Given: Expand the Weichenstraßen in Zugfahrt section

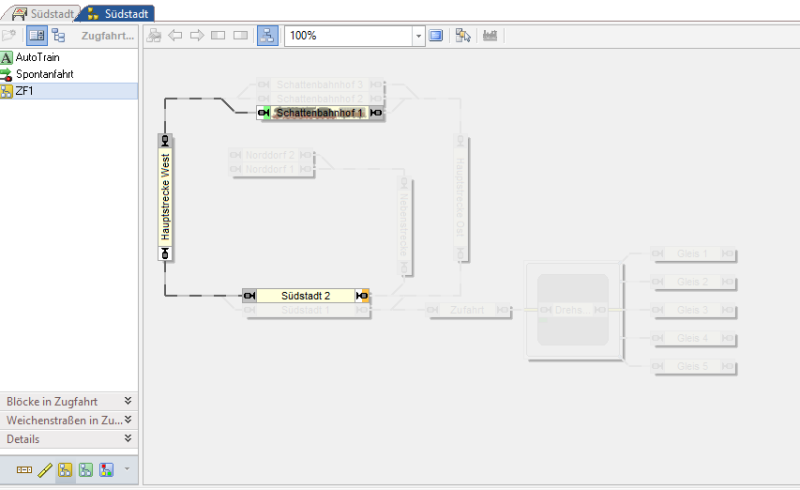Looking at the screenshot, I should 128,419.
